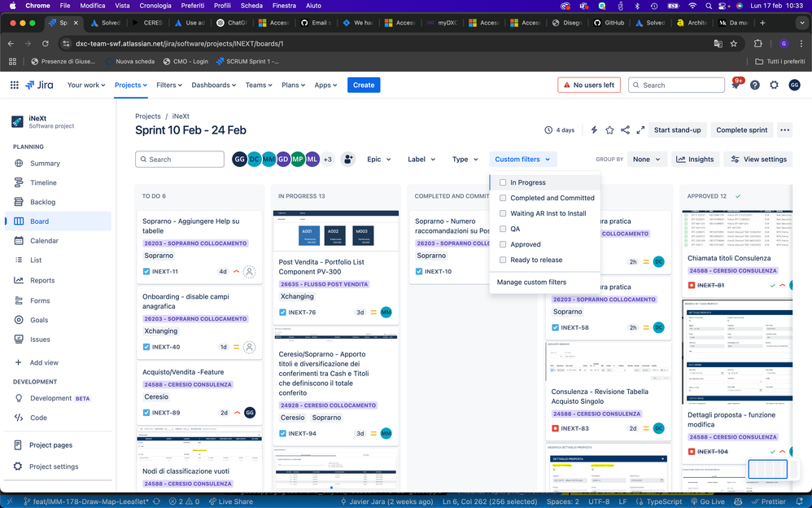This screenshot has width=812, height=508.
Task: Open the Help question mark icon
Action: pos(755,85)
